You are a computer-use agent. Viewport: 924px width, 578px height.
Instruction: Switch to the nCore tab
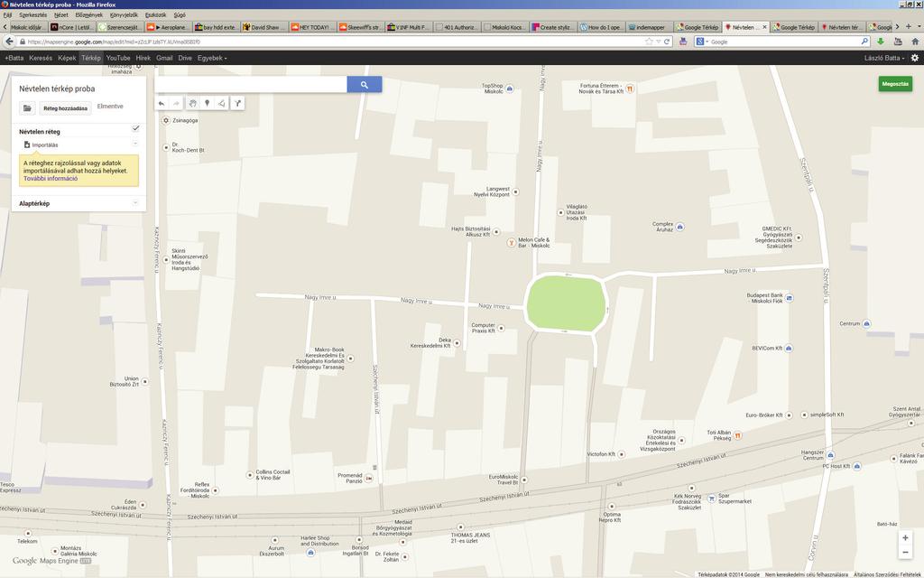click(x=71, y=27)
